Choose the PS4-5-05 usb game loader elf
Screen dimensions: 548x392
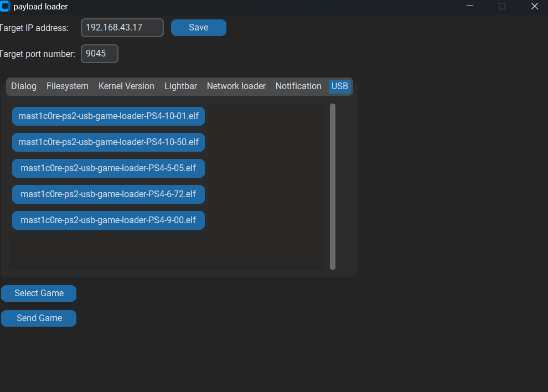pos(108,168)
